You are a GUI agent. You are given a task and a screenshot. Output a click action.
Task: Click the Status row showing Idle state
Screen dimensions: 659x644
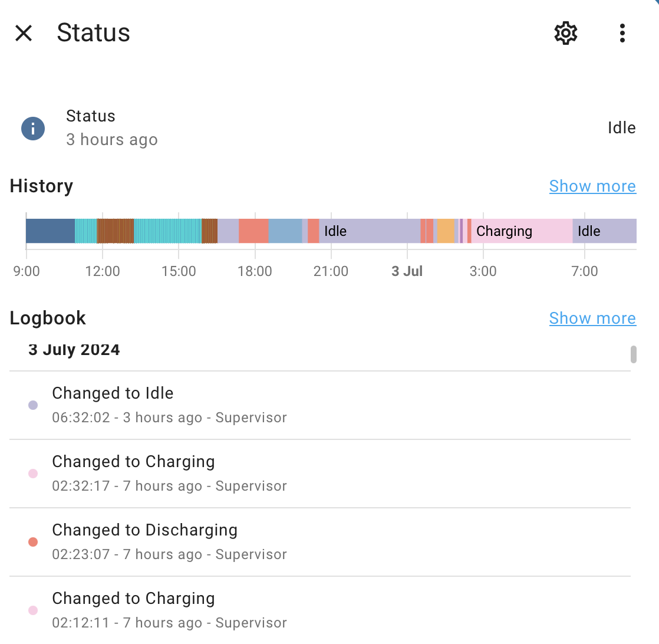pos(329,128)
